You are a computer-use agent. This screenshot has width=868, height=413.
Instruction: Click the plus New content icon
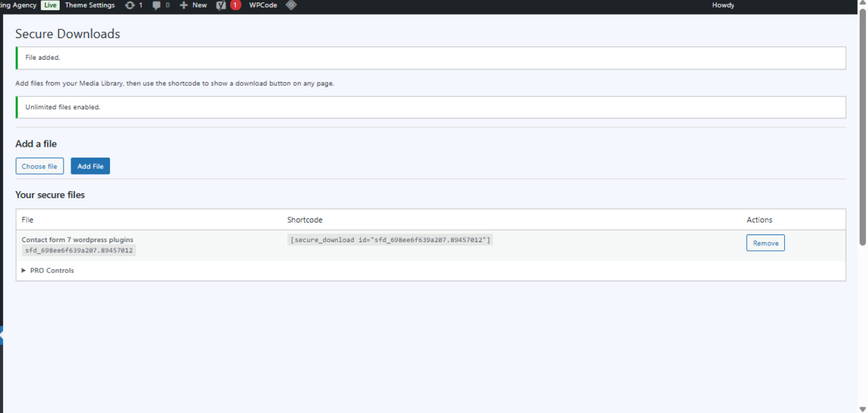184,5
